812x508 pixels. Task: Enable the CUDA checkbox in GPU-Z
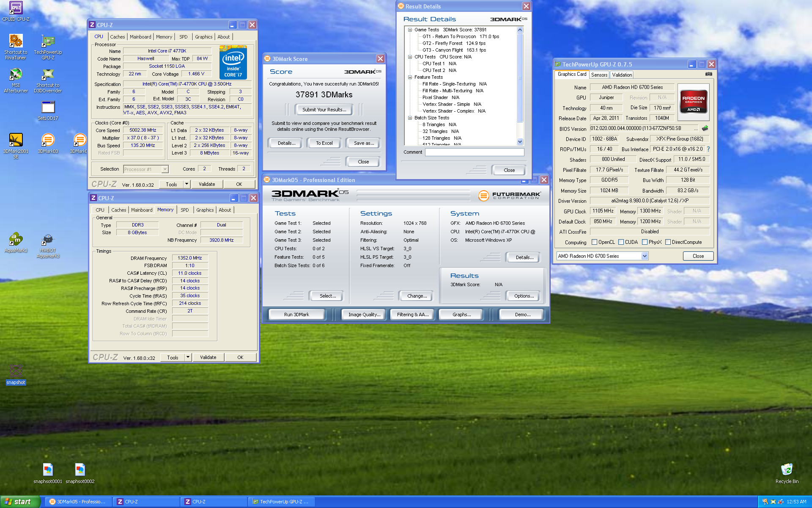click(x=621, y=242)
